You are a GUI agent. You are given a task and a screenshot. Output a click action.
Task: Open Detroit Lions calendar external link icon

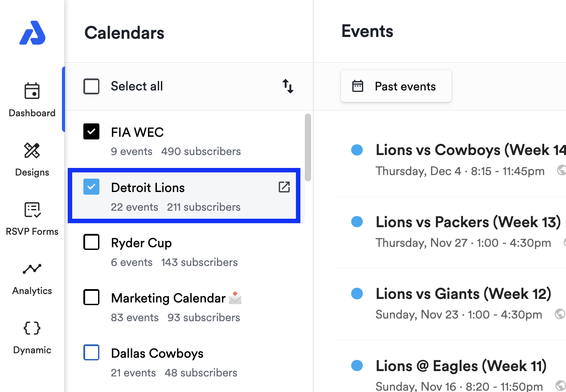[x=284, y=187]
